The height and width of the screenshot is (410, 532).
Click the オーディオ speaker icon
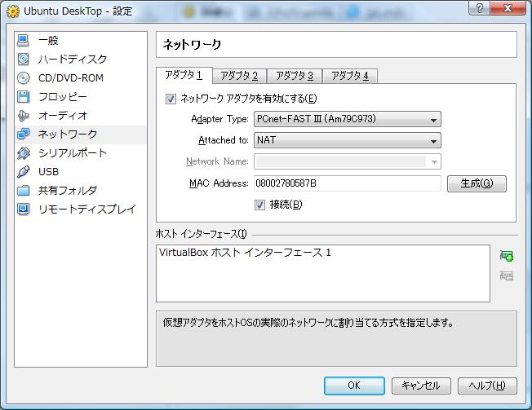(x=23, y=116)
